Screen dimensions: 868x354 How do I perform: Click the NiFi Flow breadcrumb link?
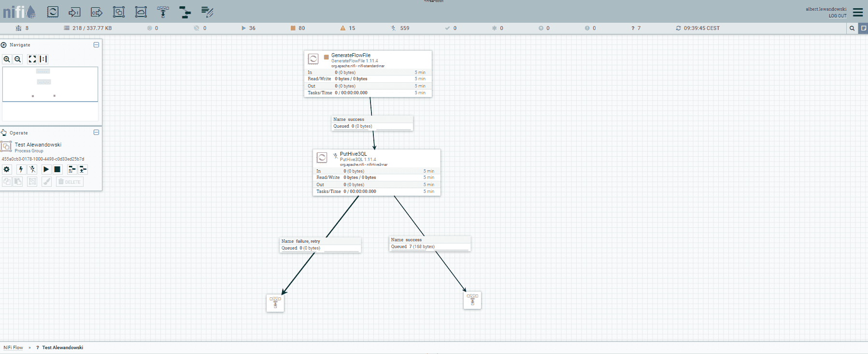[13, 348]
